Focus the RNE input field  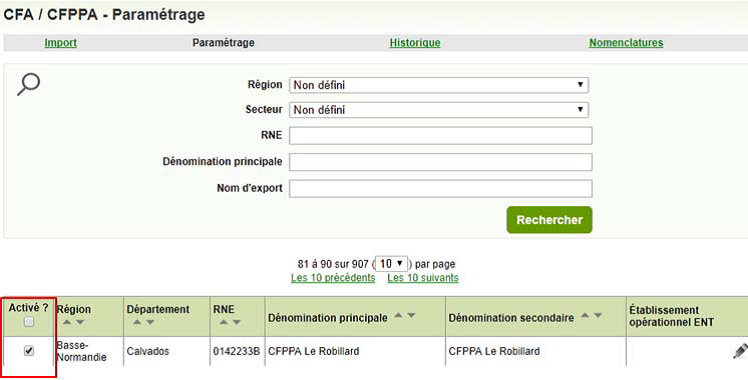tap(441, 135)
